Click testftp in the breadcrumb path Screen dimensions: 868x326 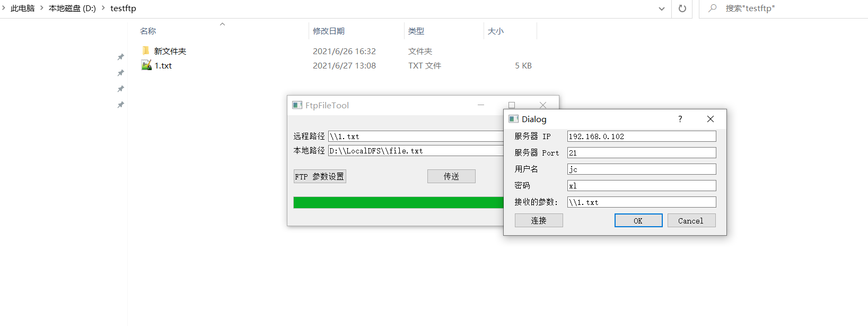tap(123, 8)
